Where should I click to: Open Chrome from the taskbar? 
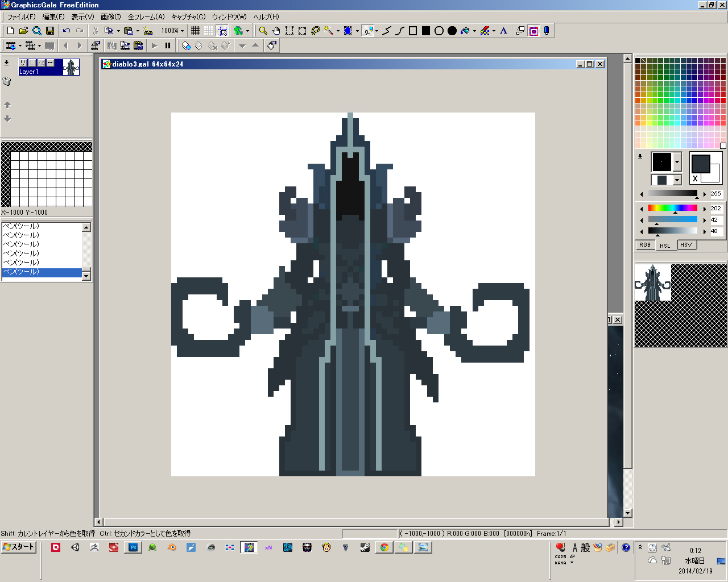[384, 547]
